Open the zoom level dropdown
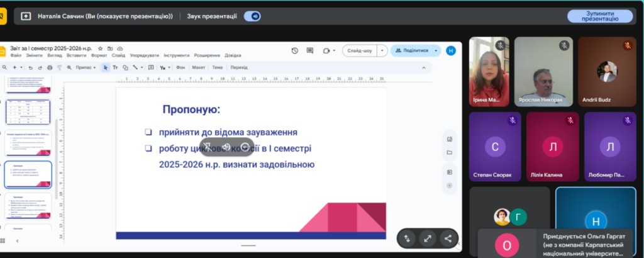The image size is (644, 258). point(84,67)
